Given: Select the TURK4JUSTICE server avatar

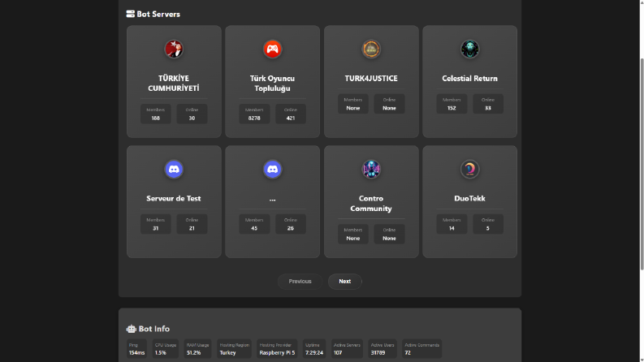Looking at the screenshot, I should click(x=371, y=50).
